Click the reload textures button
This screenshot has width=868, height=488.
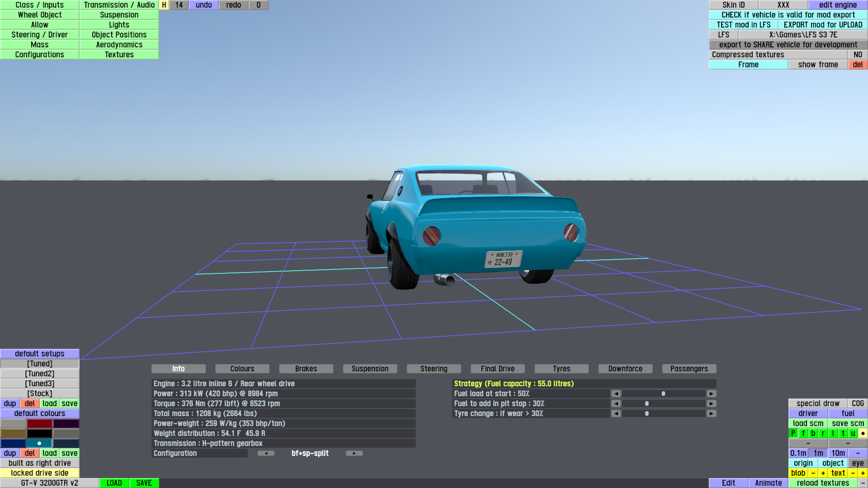(x=823, y=483)
